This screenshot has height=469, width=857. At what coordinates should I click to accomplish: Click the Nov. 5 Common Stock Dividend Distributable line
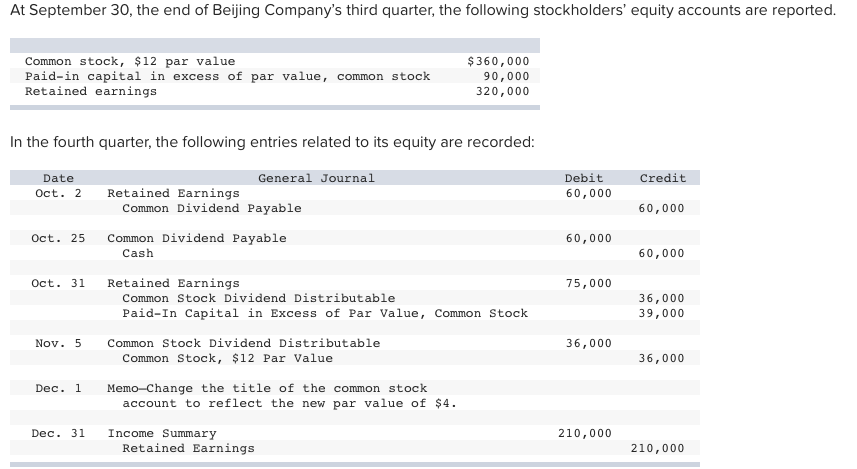(244, 343)
